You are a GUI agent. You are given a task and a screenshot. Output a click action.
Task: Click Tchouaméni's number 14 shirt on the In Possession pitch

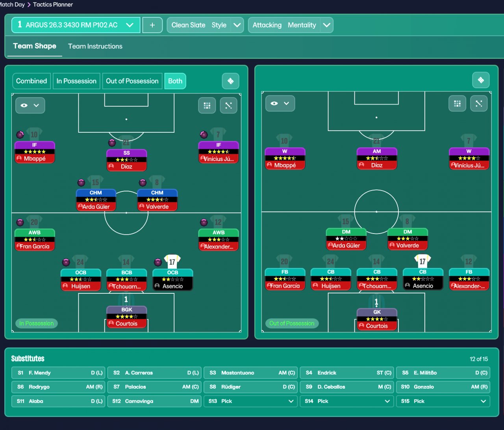126,261
